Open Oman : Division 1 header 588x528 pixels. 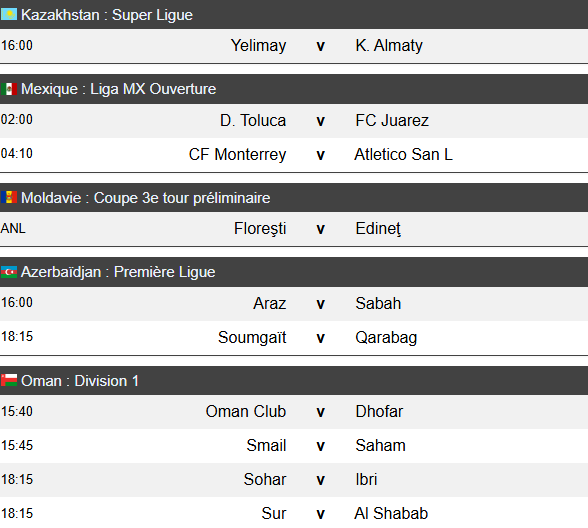click(x=294, y=380)
